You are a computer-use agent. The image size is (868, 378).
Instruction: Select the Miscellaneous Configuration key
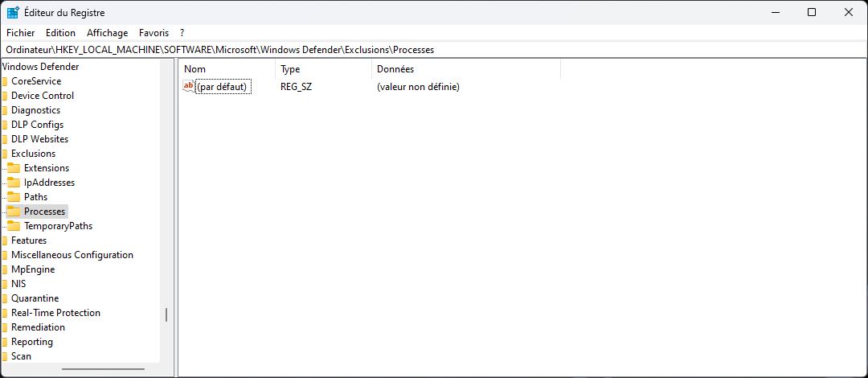coord(72,254)
